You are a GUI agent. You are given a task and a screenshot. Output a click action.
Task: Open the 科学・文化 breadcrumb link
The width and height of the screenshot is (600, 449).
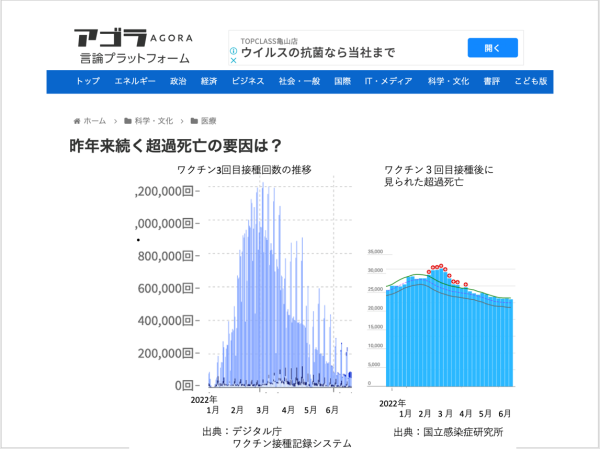tap(154, 121)
